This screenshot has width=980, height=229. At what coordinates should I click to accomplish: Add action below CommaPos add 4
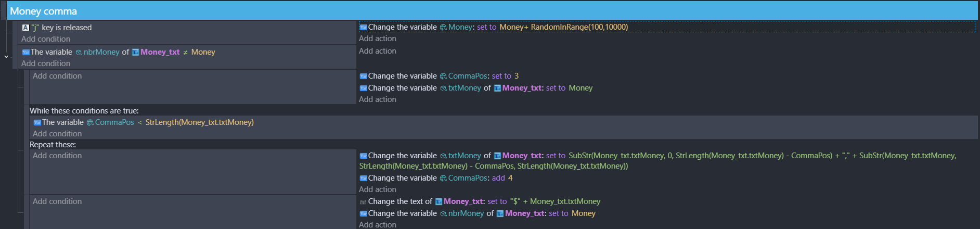click(378, 189)
